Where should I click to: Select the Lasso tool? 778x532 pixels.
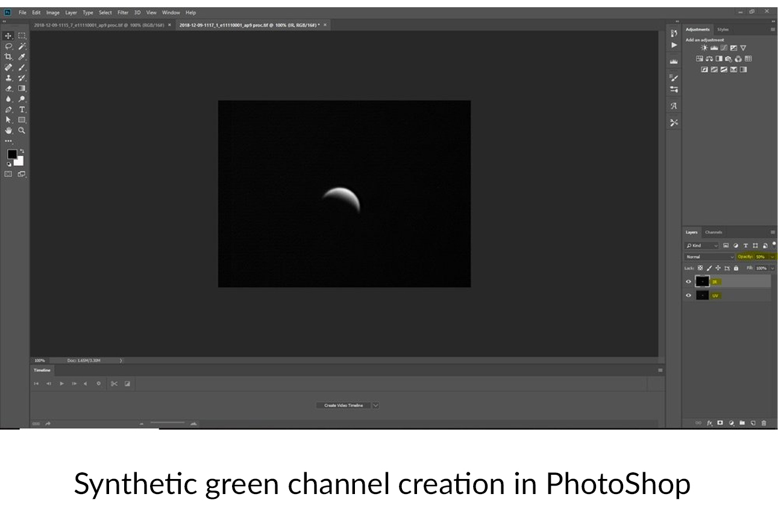coord(8,46)
